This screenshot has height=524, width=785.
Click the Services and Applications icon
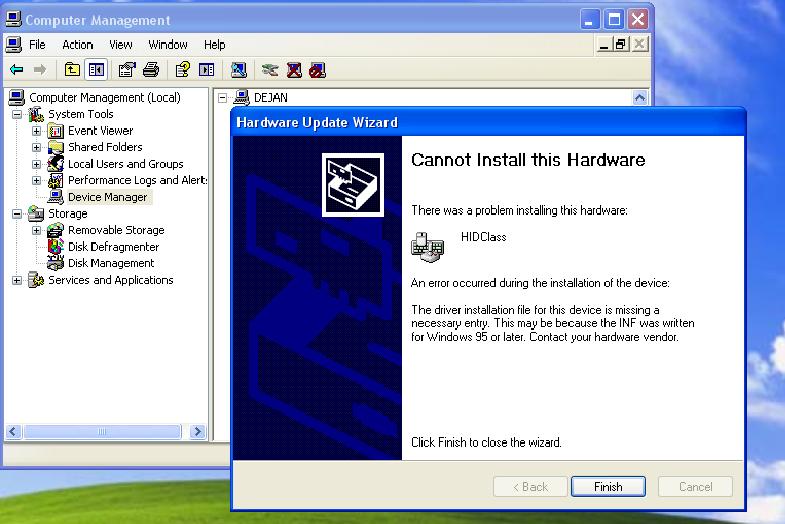[36, 280]
